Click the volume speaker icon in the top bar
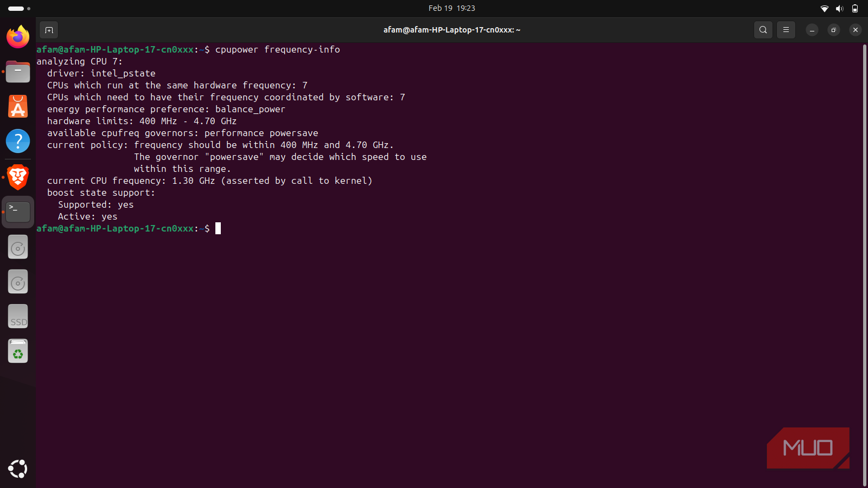 840,8
